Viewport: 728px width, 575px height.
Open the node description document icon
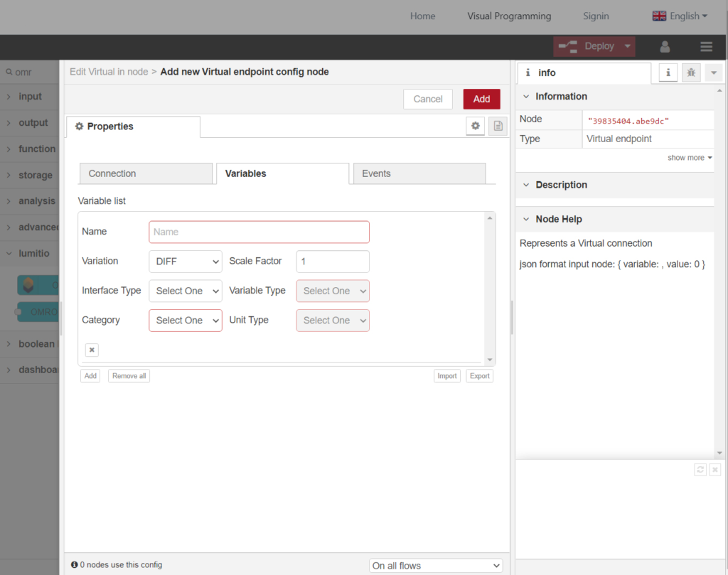[x=498, y=126]
